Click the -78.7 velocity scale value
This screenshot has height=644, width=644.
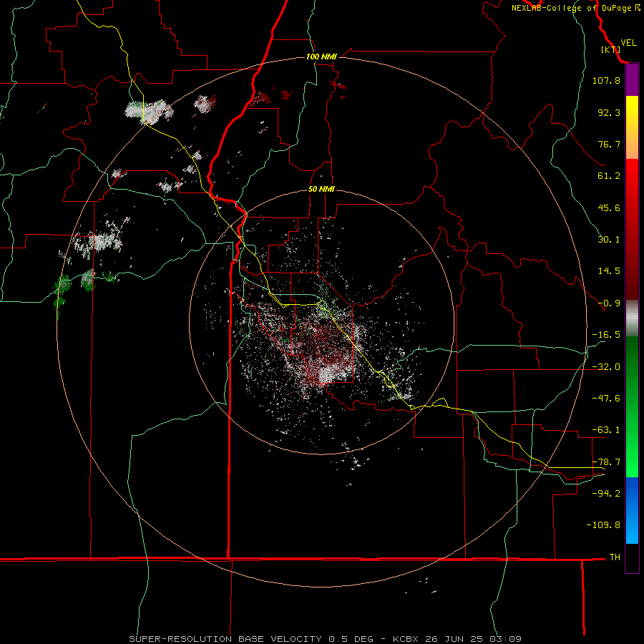(x=606, y=462)
